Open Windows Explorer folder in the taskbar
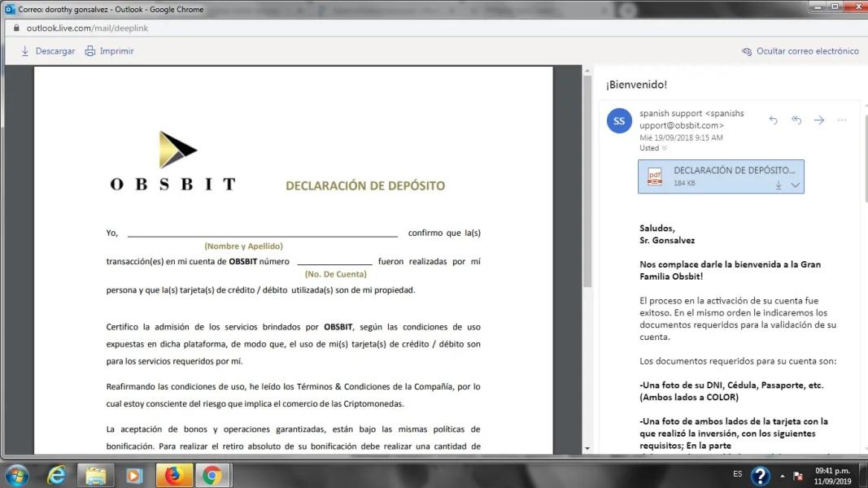This screenshot has height=488, width=868. (95, 475)
